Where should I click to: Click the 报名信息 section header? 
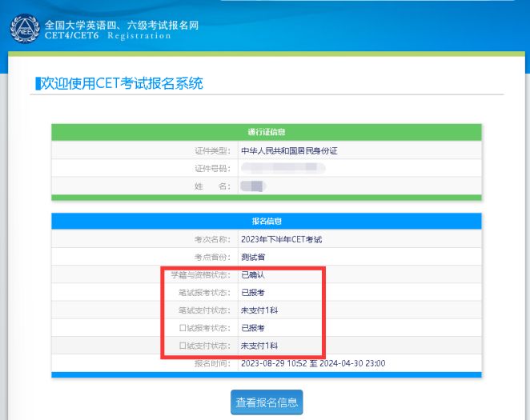point(267,221)
